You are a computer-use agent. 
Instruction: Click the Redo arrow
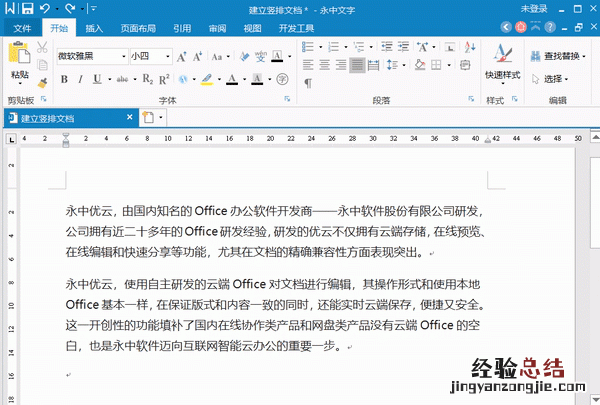coord(70,8)
